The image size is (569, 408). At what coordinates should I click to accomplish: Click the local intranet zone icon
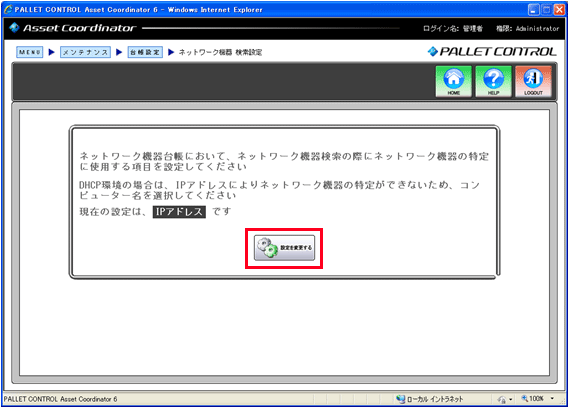[401, 399]
